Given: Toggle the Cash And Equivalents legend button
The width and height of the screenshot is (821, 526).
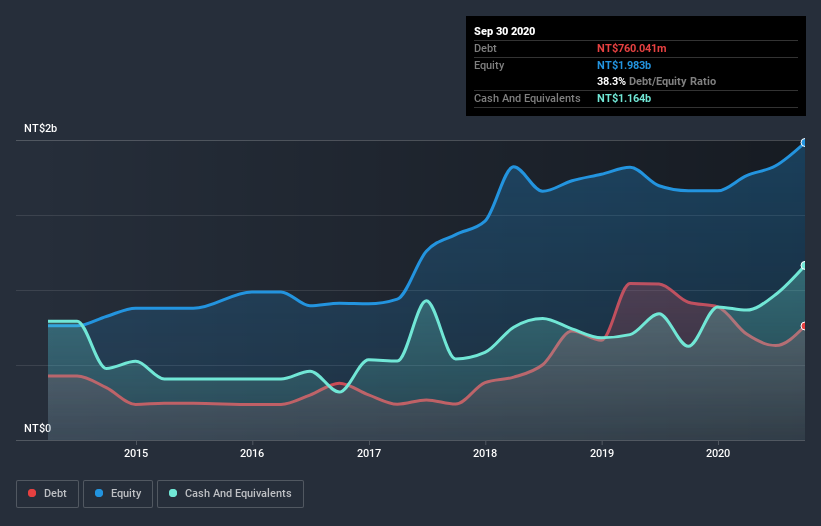Looking at the screenshot, I should point(230,494).
